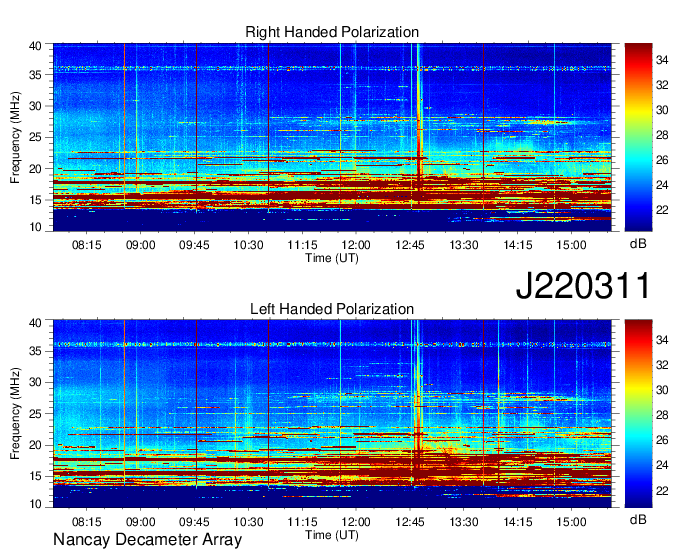Click the 10:30 tick on the upper time axis

pos(248,245)
